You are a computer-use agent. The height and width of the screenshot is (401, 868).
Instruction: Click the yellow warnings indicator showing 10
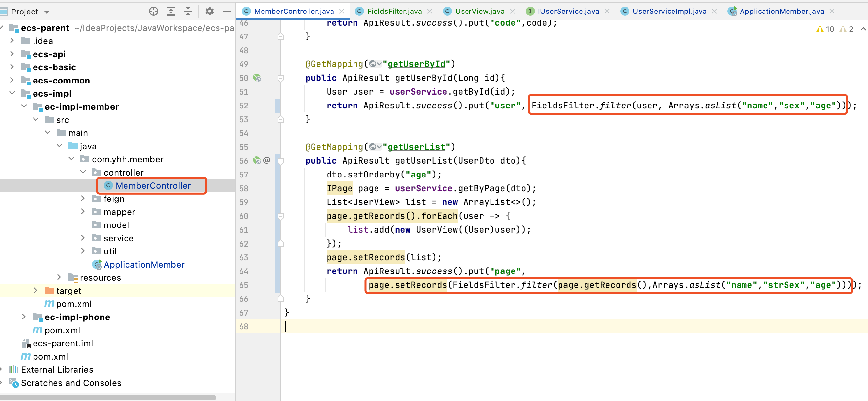coord(825,29)
